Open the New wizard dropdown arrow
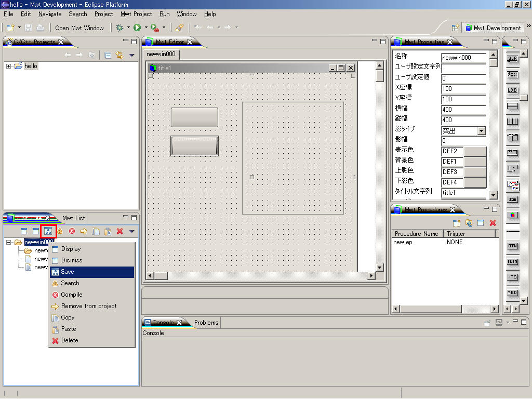The height and width of the screenshot is (399, 532). (19, 28)
